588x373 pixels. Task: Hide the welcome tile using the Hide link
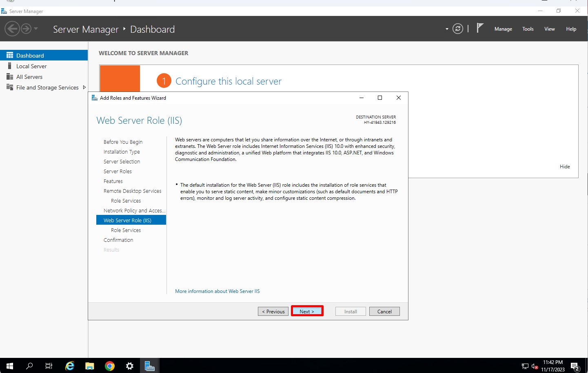coord(565,166)
